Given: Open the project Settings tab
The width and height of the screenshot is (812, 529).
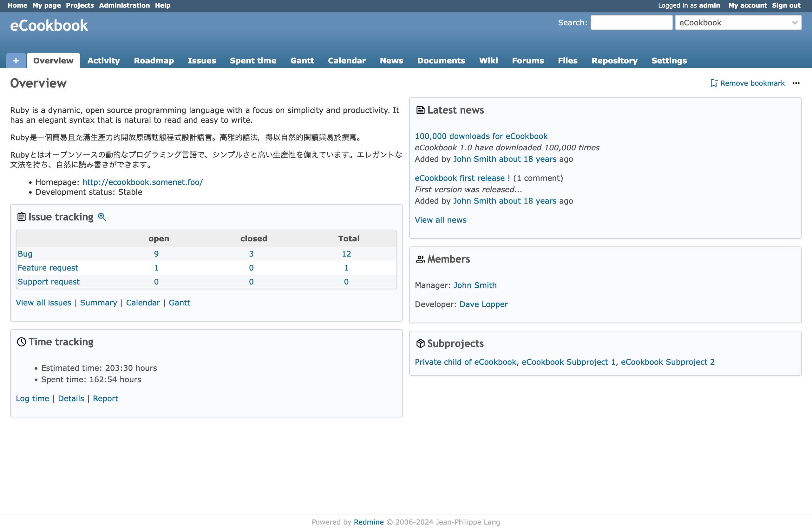Looking at the screenshot, I should 669,61.
